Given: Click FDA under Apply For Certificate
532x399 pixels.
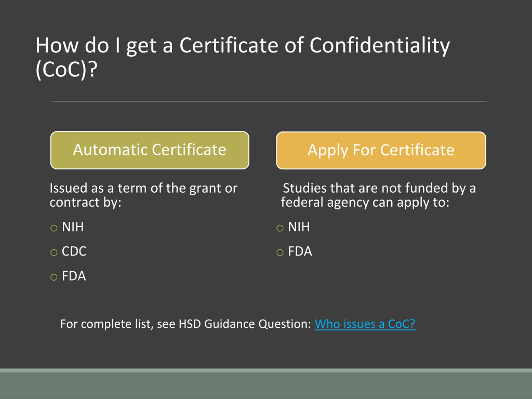Looking at the screenshot, I should point(300,251).
